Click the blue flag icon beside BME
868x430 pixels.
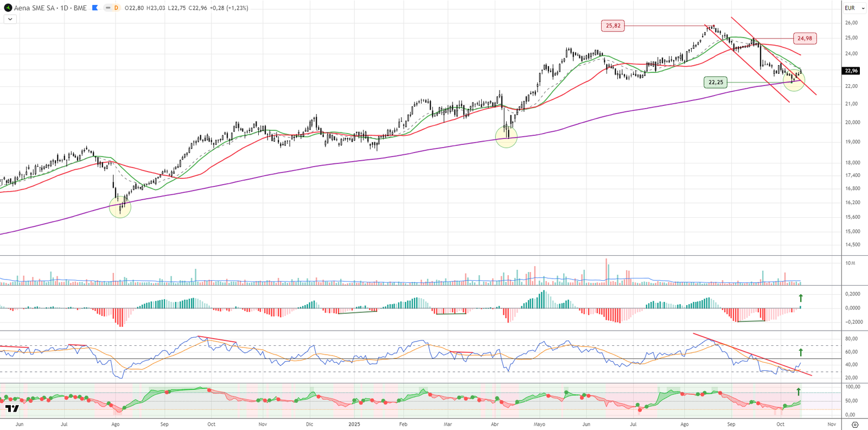[x=95, y=8]
